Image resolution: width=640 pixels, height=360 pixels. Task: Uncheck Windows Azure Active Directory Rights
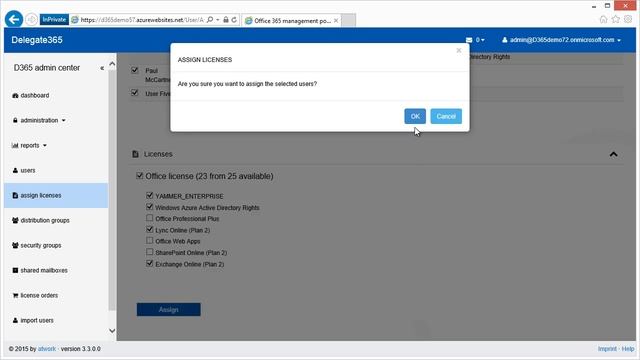(149, 207)
